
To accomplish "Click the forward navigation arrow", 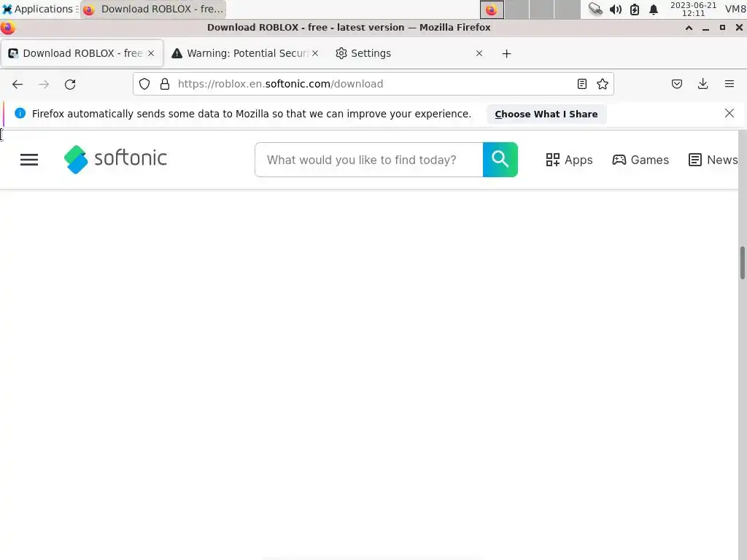I will [x=44, y=85].
